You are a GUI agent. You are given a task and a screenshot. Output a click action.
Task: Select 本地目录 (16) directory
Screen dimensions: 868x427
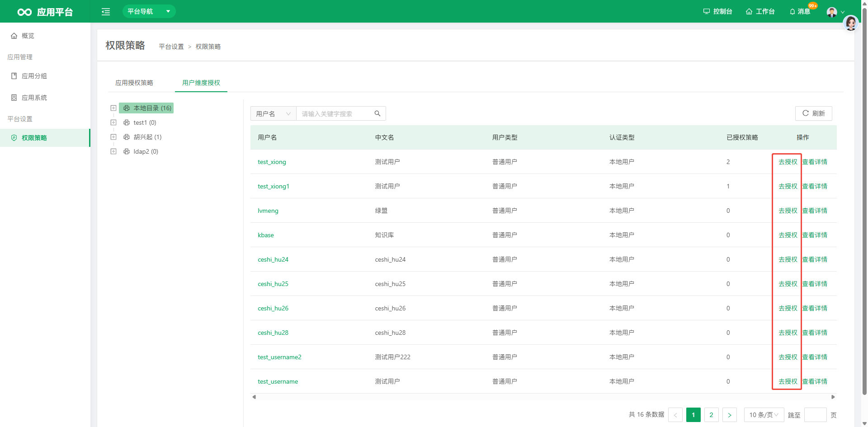(146, 108)
